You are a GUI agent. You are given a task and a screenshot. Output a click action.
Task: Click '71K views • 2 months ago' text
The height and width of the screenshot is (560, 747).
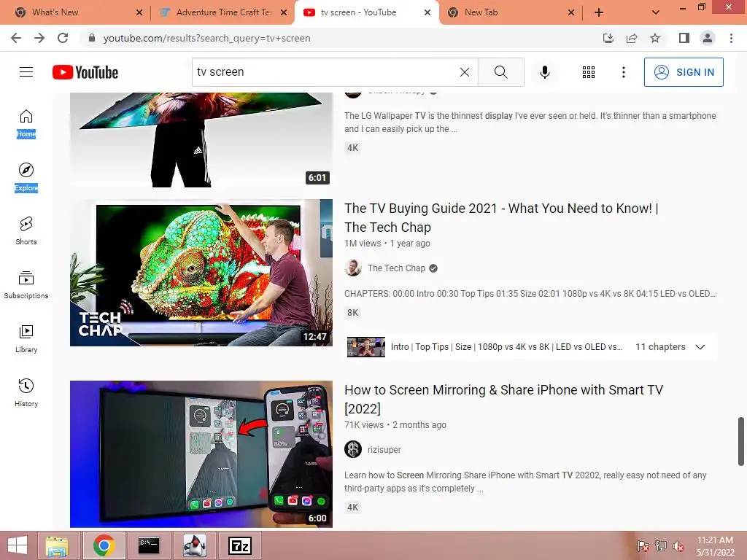click(x=395, y=425)
